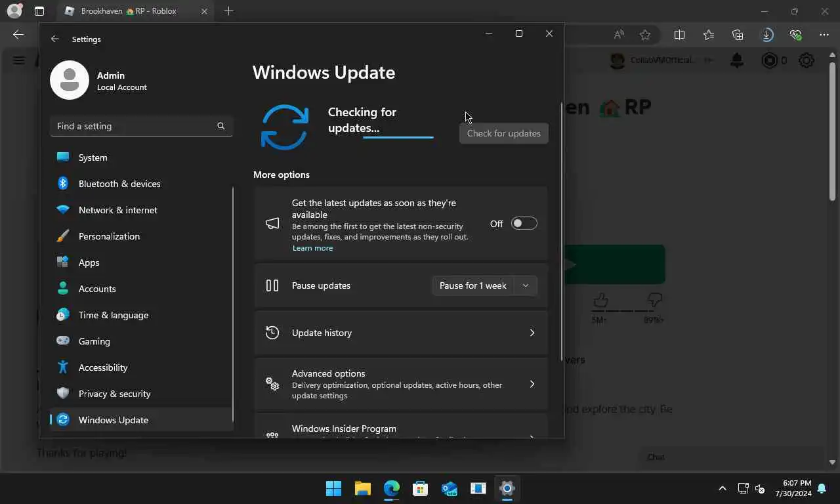Click the green Roblox play button
This screenshot has width=840, height=504.
[x=615, y=264]
